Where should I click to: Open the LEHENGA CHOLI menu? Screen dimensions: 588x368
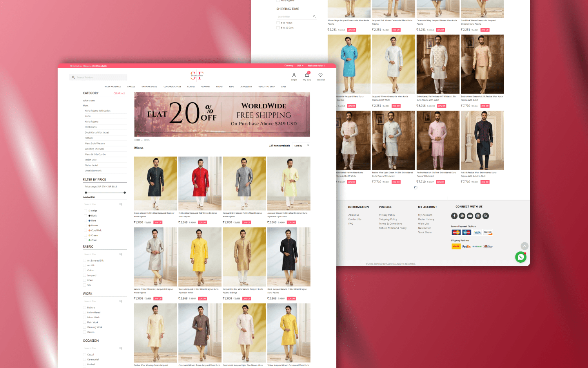[x=172, y=87]
